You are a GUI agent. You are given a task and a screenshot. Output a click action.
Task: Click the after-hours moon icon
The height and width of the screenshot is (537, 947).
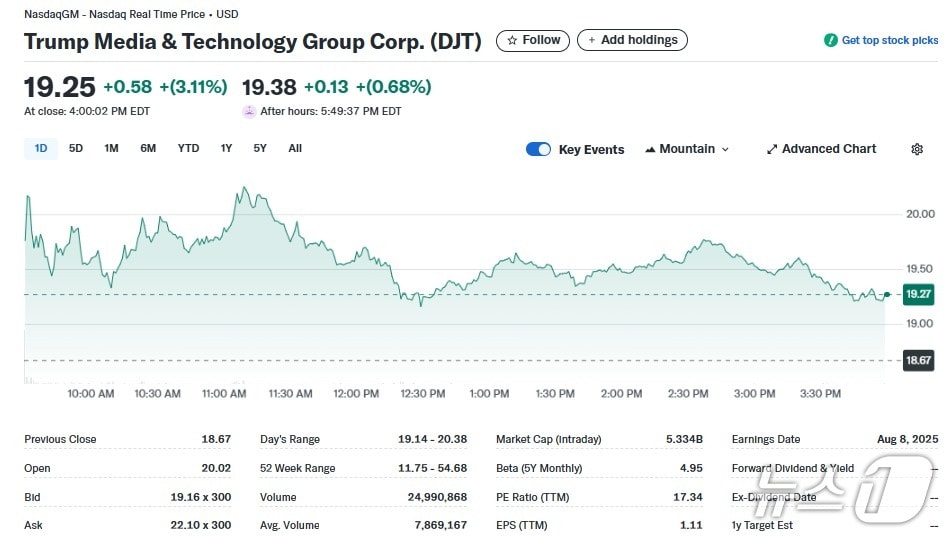pos(249,112)
